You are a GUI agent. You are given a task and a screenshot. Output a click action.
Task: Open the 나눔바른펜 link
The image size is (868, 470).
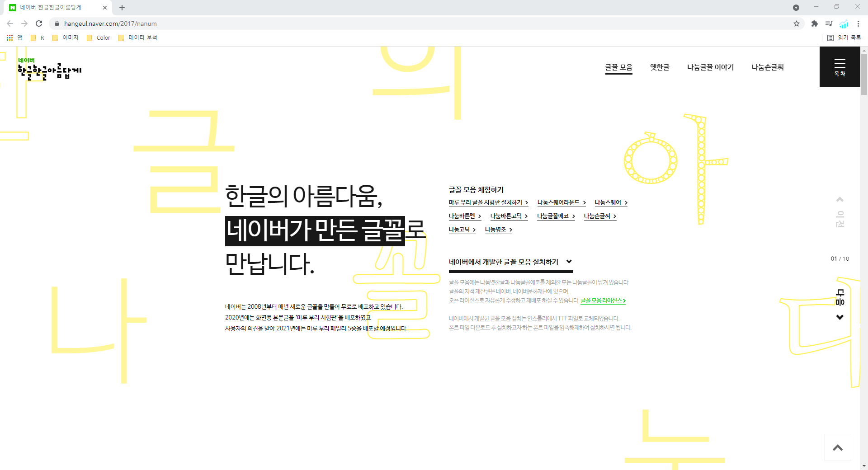[x=465, y=216]
